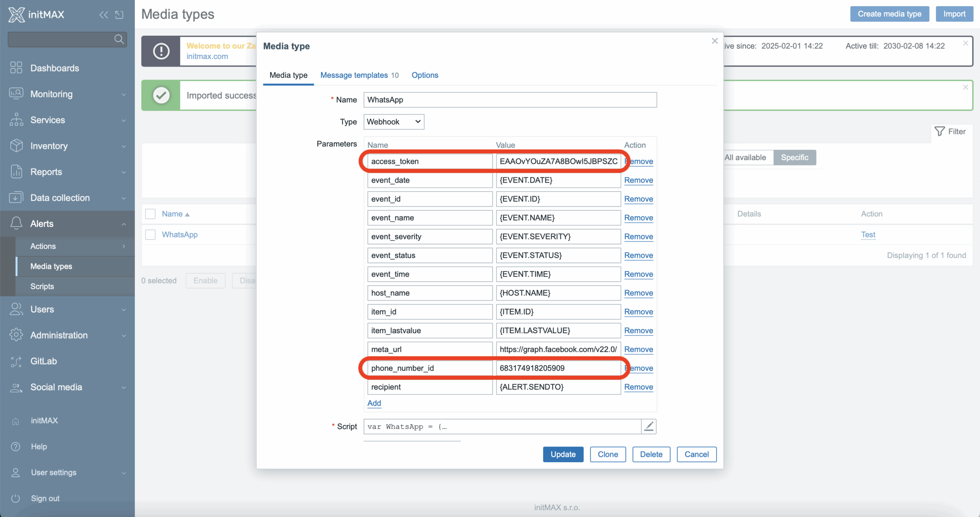Sort the table by Name column
Screen dimensions: 980x517
click(x=175, y=214)
